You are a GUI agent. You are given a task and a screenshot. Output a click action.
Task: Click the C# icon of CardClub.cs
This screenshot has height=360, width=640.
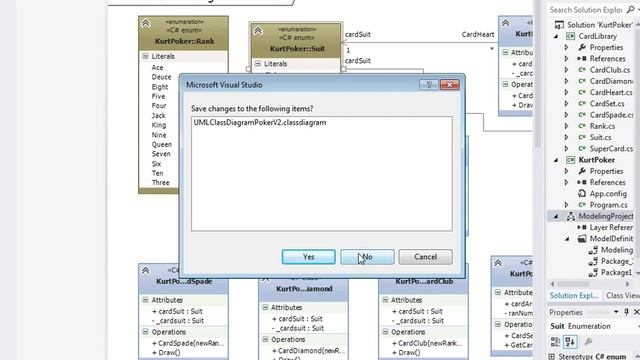pyautogui.click(x=582, y=70)
